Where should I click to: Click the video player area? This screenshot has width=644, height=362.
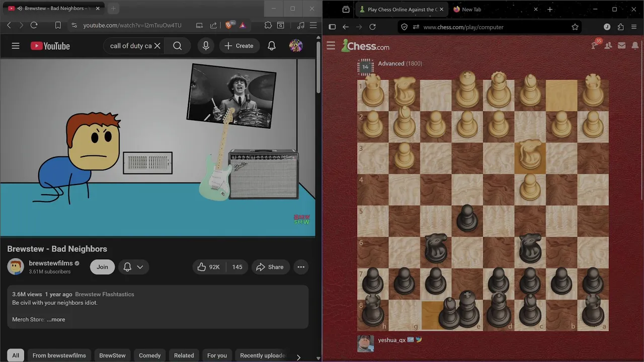click(x=157, y=147)
